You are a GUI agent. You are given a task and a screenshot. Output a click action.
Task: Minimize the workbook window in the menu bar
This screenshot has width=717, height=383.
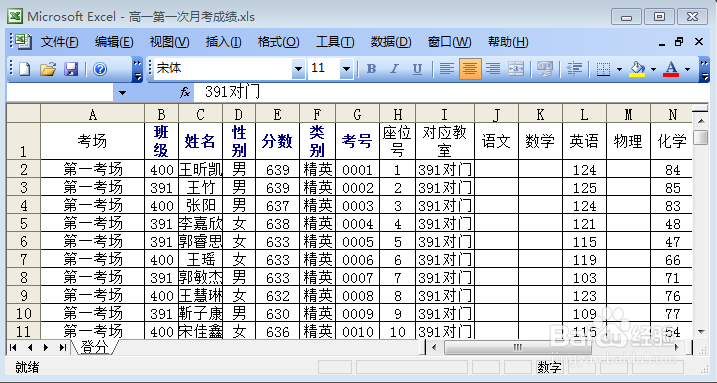click(662, 43)
